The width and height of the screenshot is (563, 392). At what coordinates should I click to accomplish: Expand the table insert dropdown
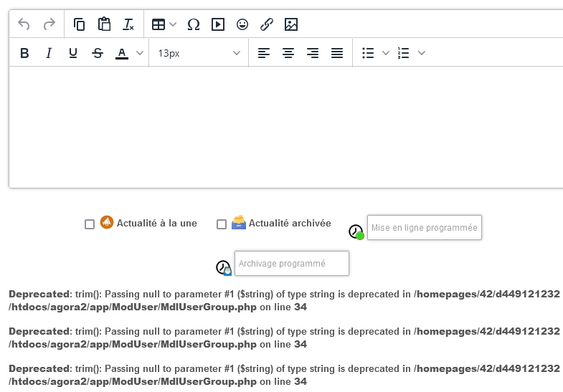pyautogui.click(x=173, y=24)
